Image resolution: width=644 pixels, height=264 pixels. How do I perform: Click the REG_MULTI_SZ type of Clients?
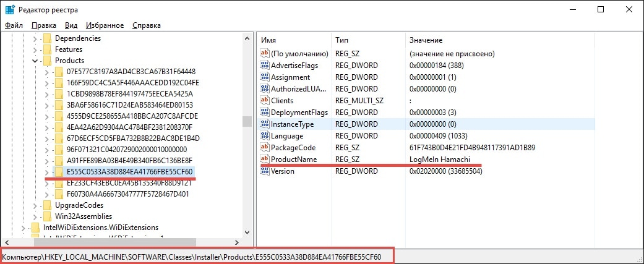click(360, 101)
